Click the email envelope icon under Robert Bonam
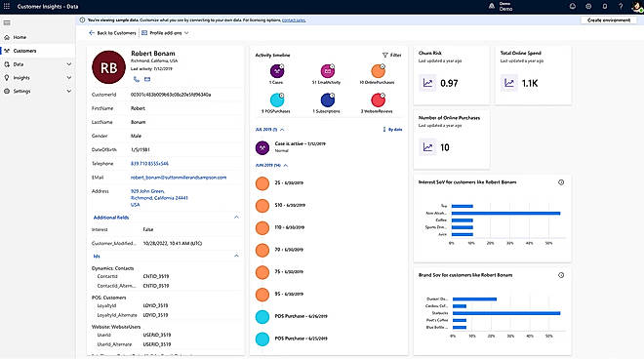This screenshot has height=359, width=644. [147, 79]
